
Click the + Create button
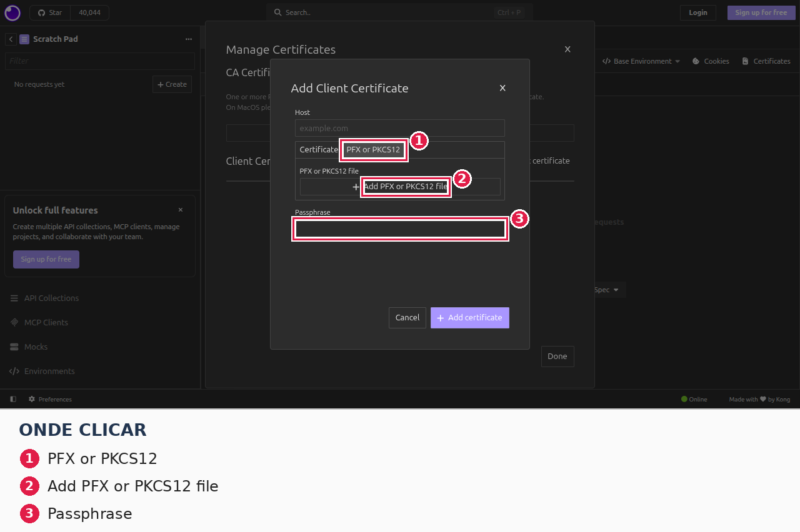pyautogui.click(x=172, y=84)
